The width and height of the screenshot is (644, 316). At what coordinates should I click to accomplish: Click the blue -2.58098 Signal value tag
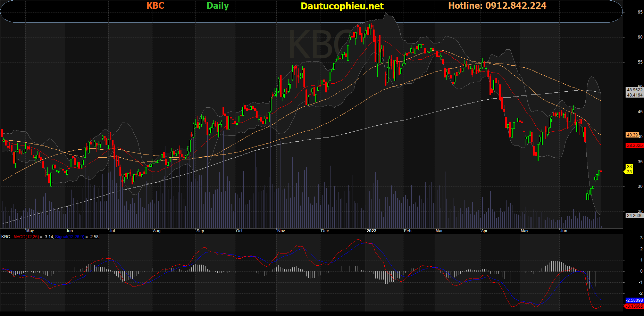[x=634, y=300]
